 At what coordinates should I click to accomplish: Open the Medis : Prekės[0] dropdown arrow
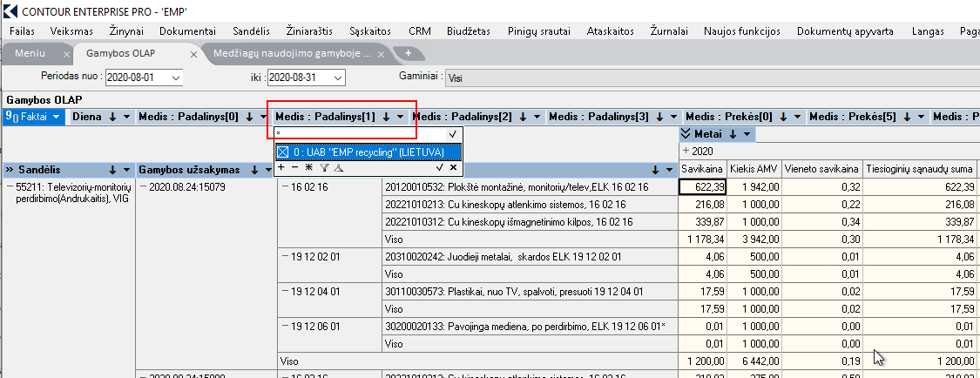797,117
